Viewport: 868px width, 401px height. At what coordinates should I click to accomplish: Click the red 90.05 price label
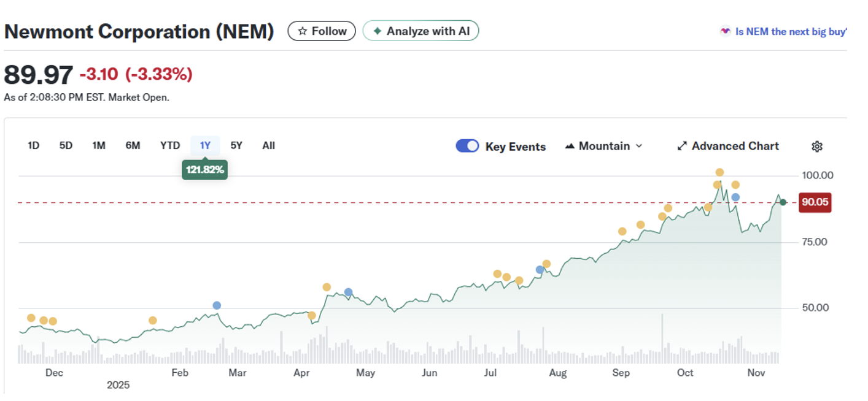[x=815, y=202]
